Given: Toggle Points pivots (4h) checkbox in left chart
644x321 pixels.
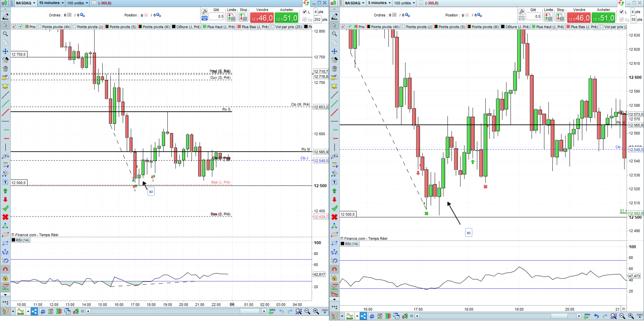Looking at the screenshot, I should 40,27.
